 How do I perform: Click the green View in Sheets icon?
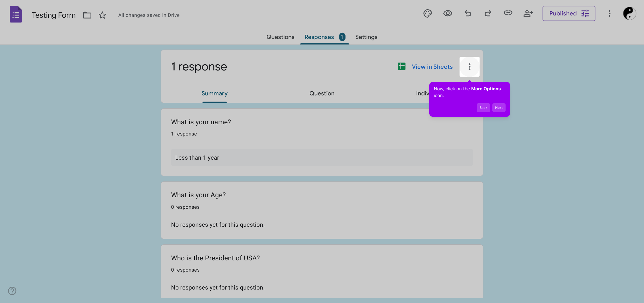click(x=401, y=66)
